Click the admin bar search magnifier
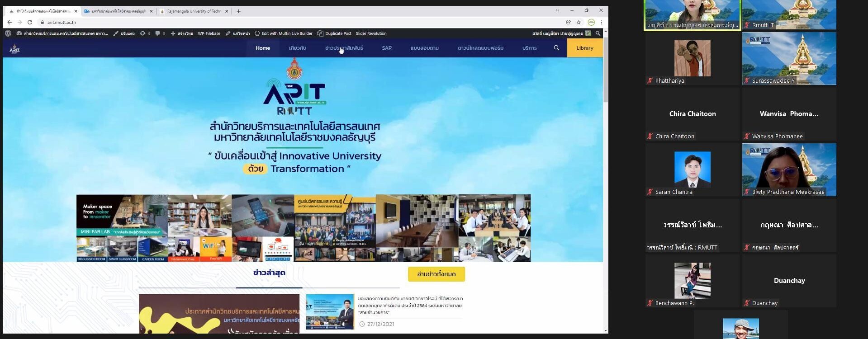Image resolution: width=868 pixels, height=339 pixels. click(x=598, y=33)
